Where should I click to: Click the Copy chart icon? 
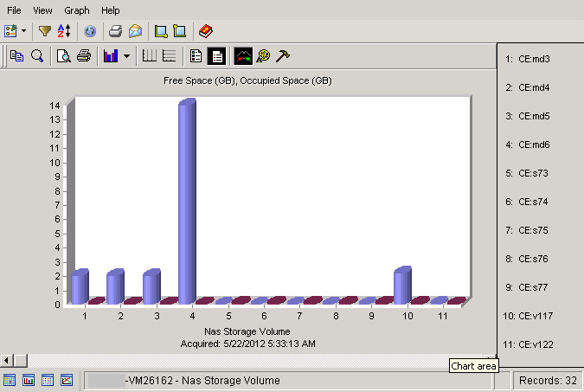(x=16, y=56)
